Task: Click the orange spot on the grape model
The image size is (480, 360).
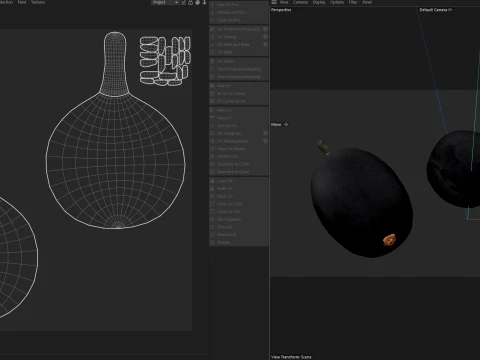Action: click(x=389, y=240)
